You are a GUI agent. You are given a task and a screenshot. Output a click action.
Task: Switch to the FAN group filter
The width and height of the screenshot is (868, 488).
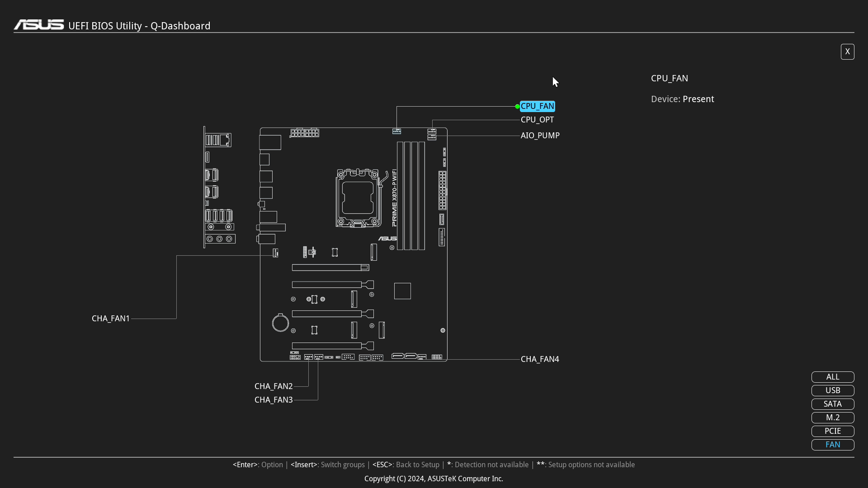[x=832, y=445]
